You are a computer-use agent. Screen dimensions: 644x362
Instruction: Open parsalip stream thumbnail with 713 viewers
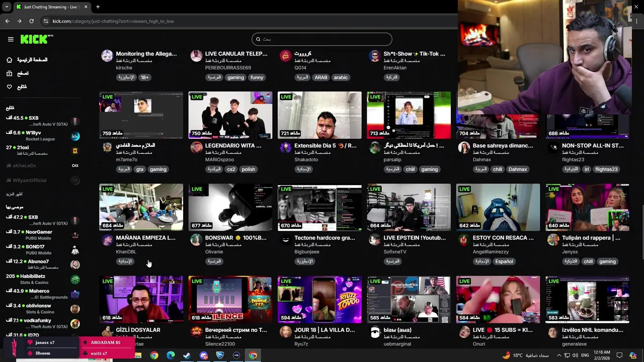[x=409, y=115]
